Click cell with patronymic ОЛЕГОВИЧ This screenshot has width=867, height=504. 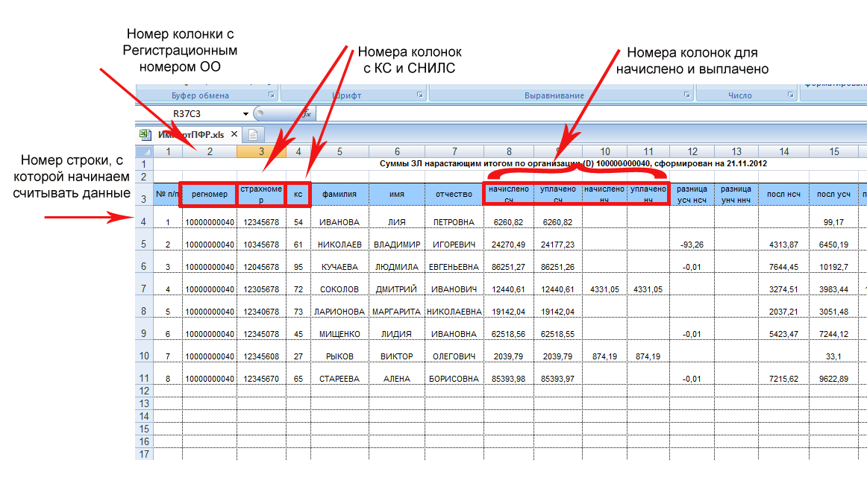coord(454,351)
